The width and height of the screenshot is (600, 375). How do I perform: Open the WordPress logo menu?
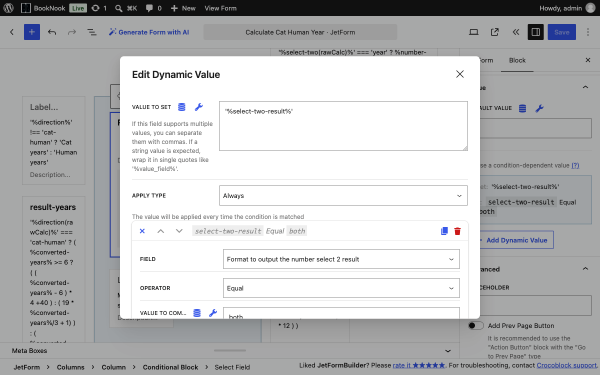pos(8,8)
